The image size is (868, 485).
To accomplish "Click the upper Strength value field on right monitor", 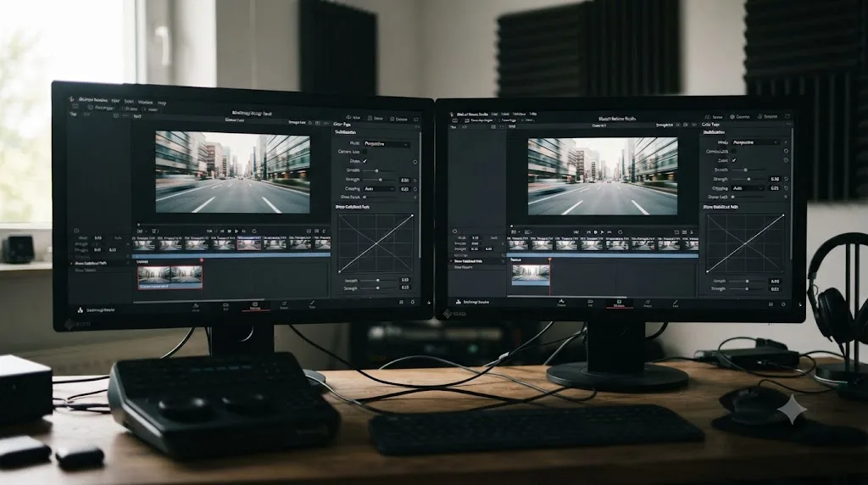I will pyautogui.click(x=775, y=179).
